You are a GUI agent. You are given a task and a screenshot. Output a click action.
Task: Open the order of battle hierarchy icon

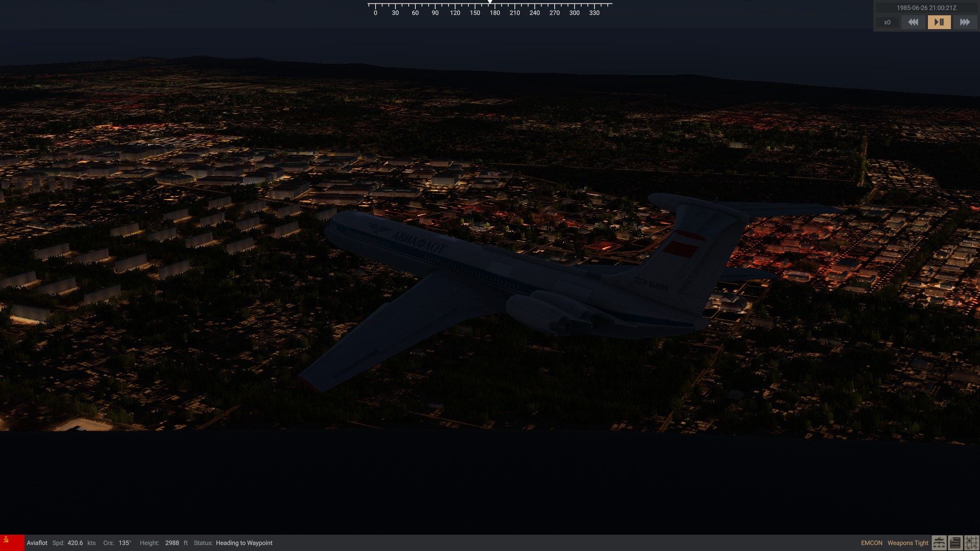pyautogui.click(x=939, y=543)
